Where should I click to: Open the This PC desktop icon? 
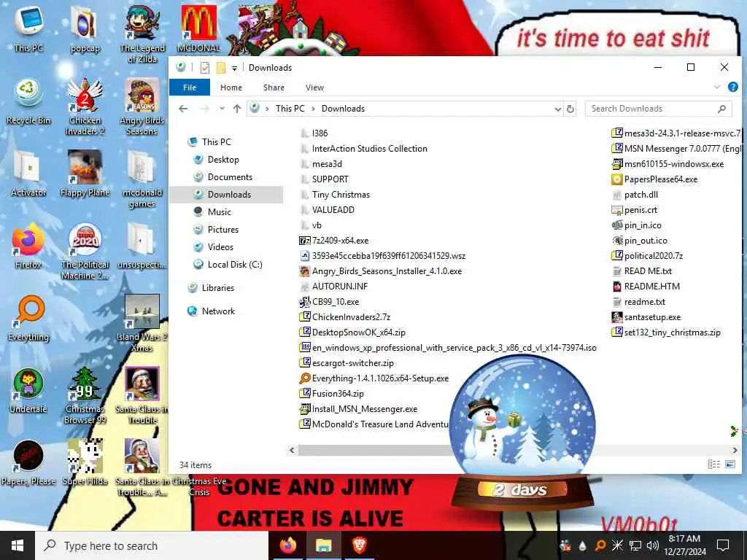click(28, 28)
